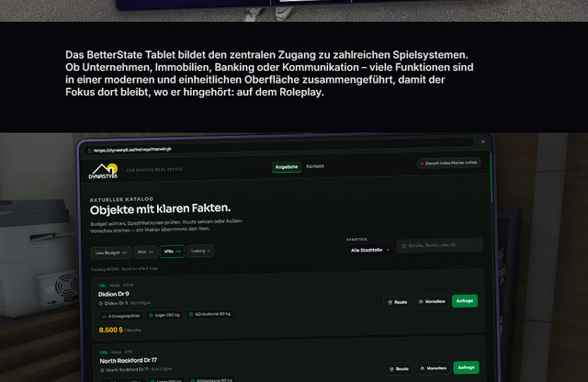Screen dimensions: 588x382
Task: Click the 8.500 $ price text
Action: (x=110, y=330)
